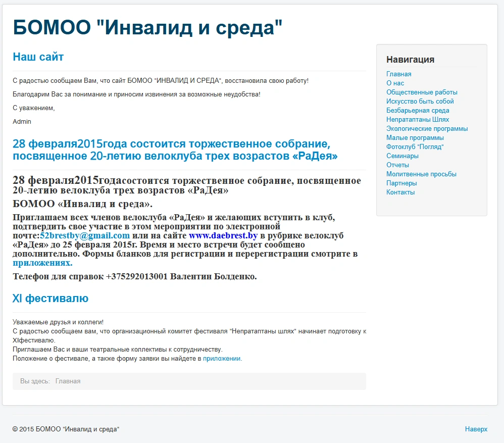Click the site title БОМОО "Инвалид и среда"
This screenshot has width=504, height=443.
coord(147,27)
